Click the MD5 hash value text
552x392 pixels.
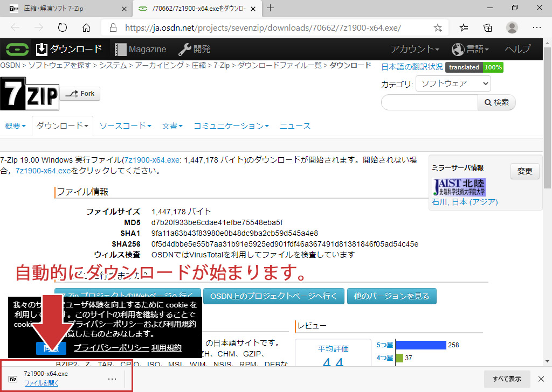coord(217,222)
